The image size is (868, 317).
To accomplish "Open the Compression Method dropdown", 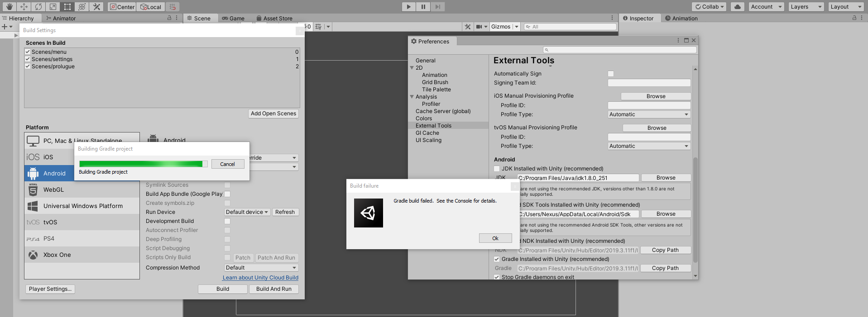I will [261, 268].
